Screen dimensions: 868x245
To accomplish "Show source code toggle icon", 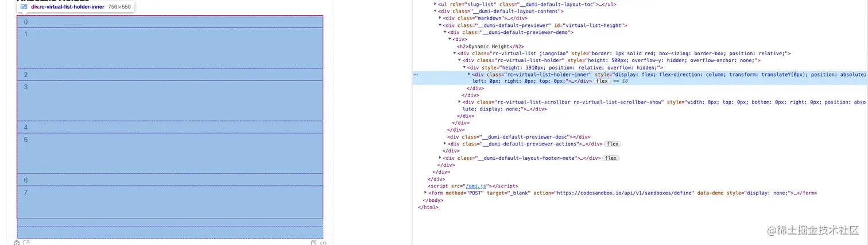I will tap(323, 243).
